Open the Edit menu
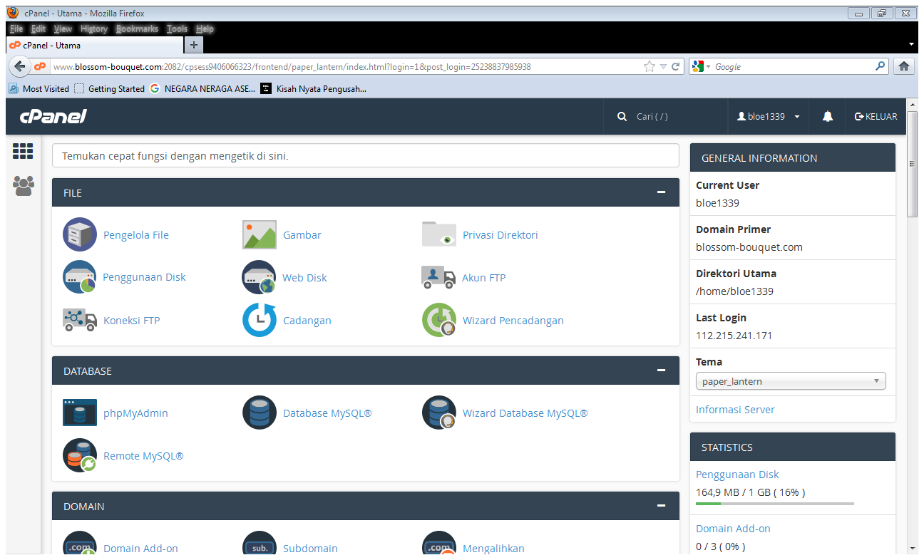924x560 pixels. pyautogui.click(x=38, y=29)
